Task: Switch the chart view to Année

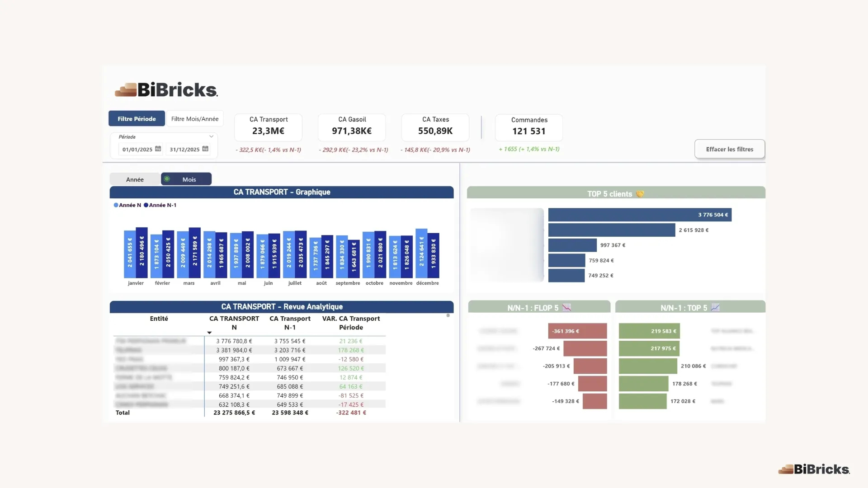Action: coord(135,179)
